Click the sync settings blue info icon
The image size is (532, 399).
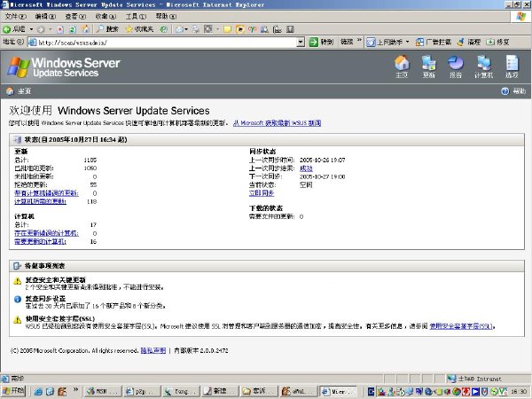(18, 299)
